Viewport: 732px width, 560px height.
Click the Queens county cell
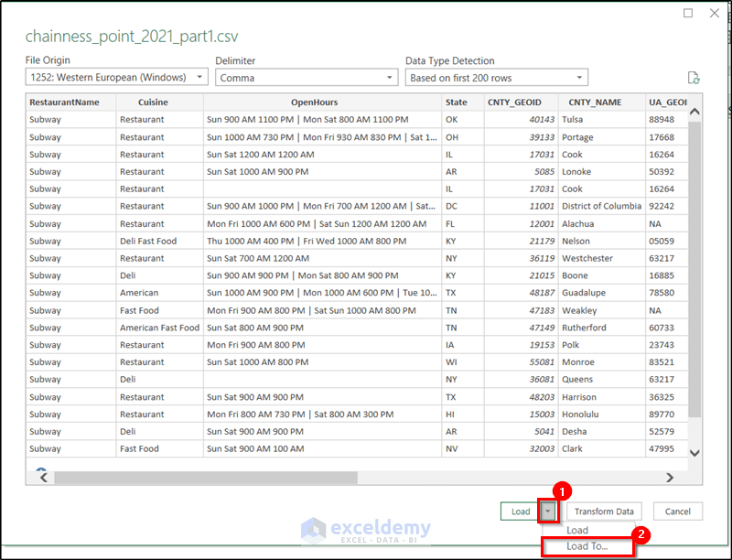click(602, 380)
